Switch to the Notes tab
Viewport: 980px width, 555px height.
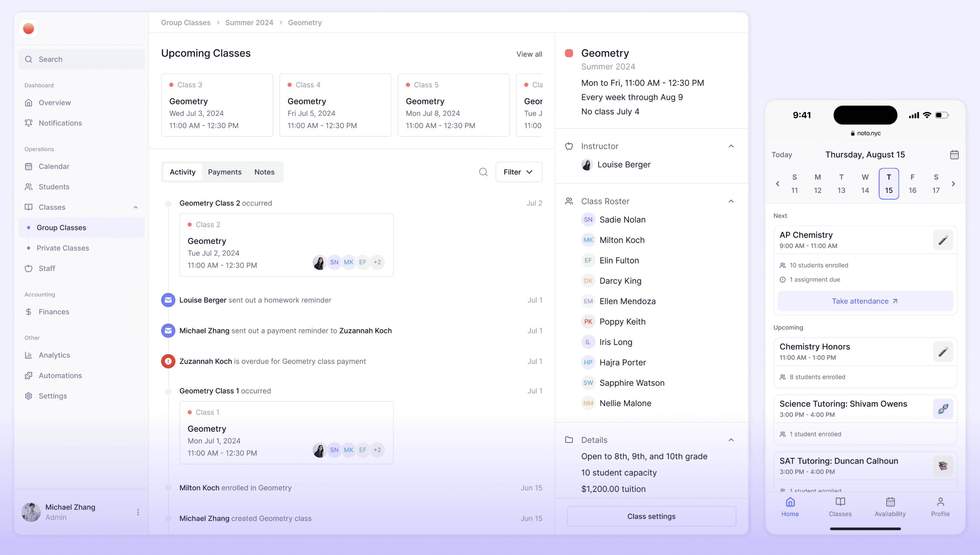[x=264, y=172]
